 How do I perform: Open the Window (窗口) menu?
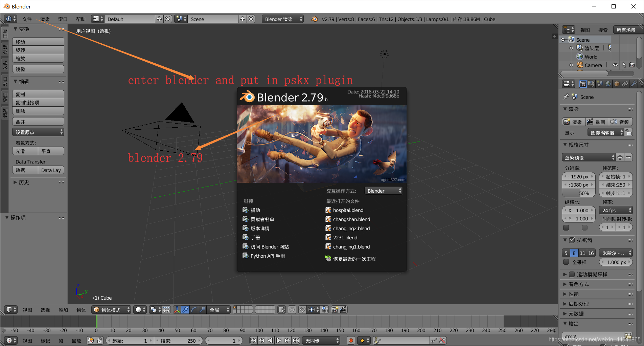(x=63, y=19)
